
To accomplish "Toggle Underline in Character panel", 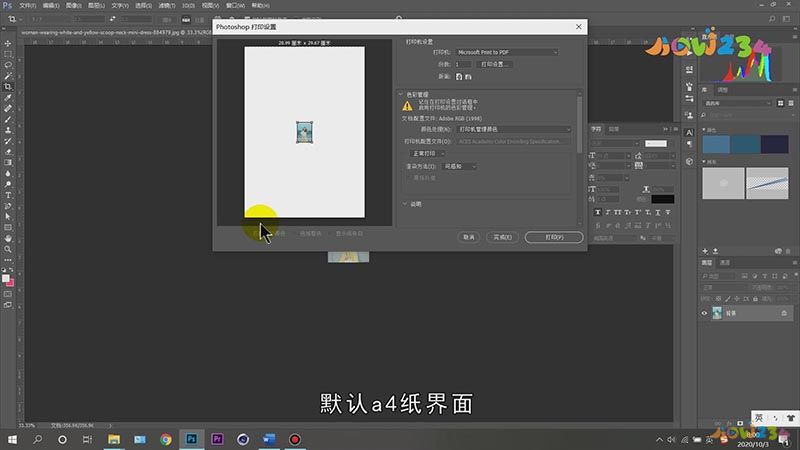I will click(658, 212).
